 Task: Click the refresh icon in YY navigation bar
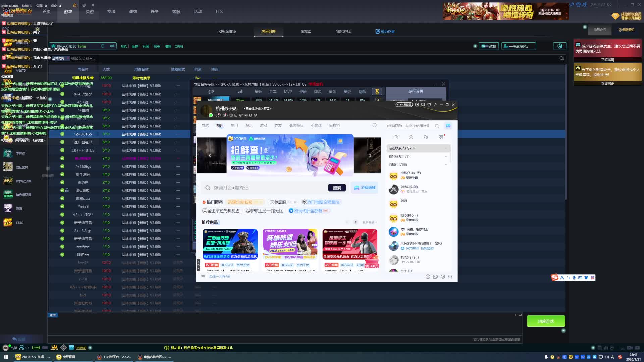tap(374, 125)
